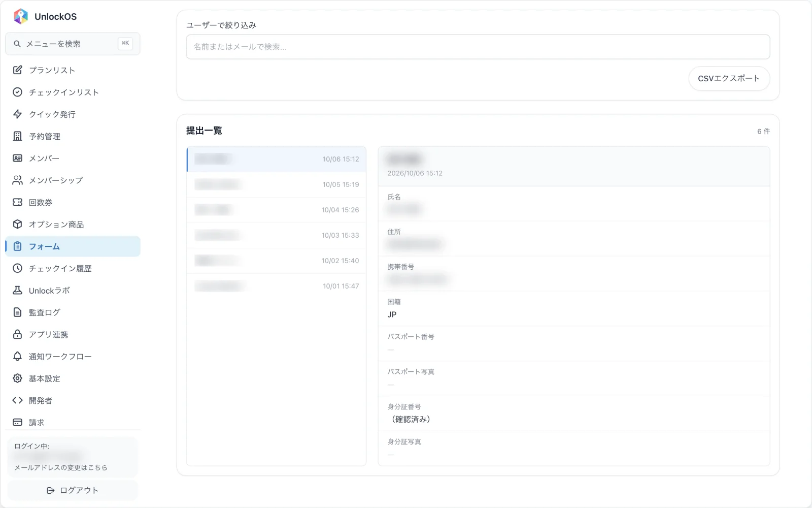
Task: Click the ログアウト button
Action: point(73,490)
